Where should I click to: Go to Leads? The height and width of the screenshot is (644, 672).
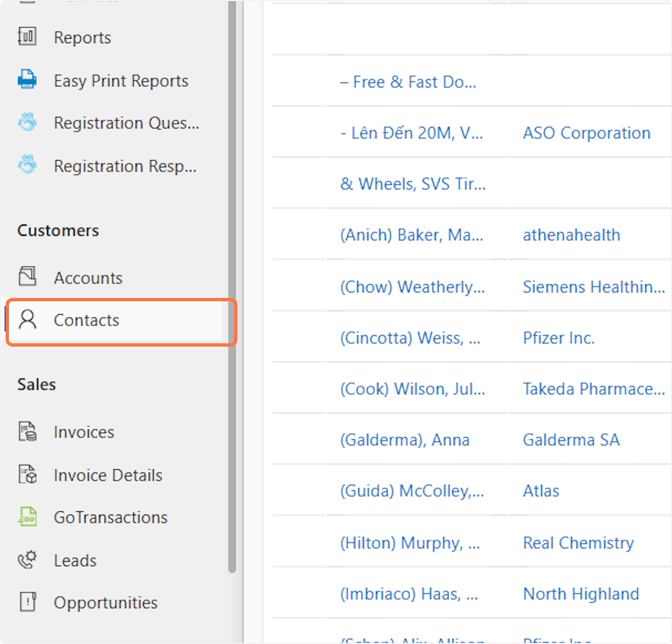tap(75, 560)
